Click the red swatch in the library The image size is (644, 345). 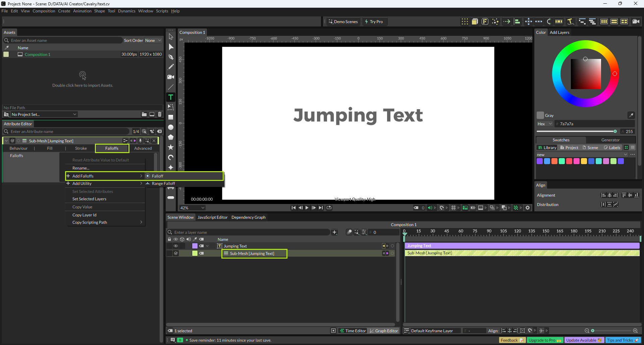(569, 161)
